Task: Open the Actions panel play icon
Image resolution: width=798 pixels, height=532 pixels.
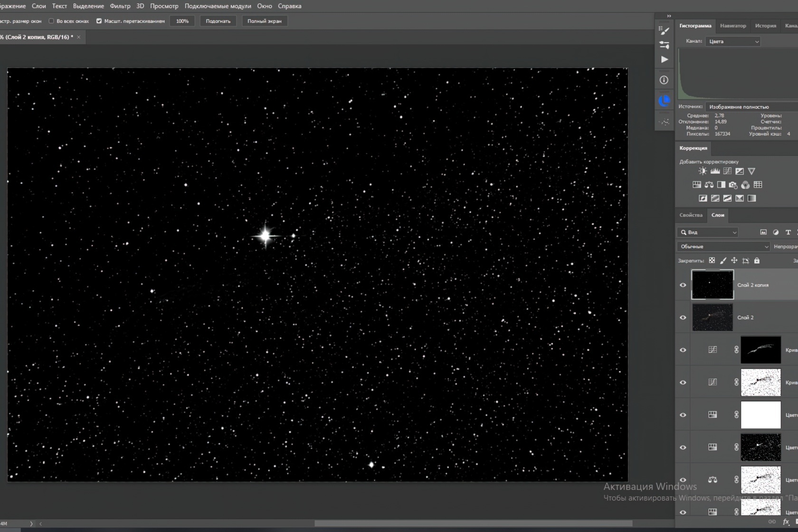Action: [664, 59]
